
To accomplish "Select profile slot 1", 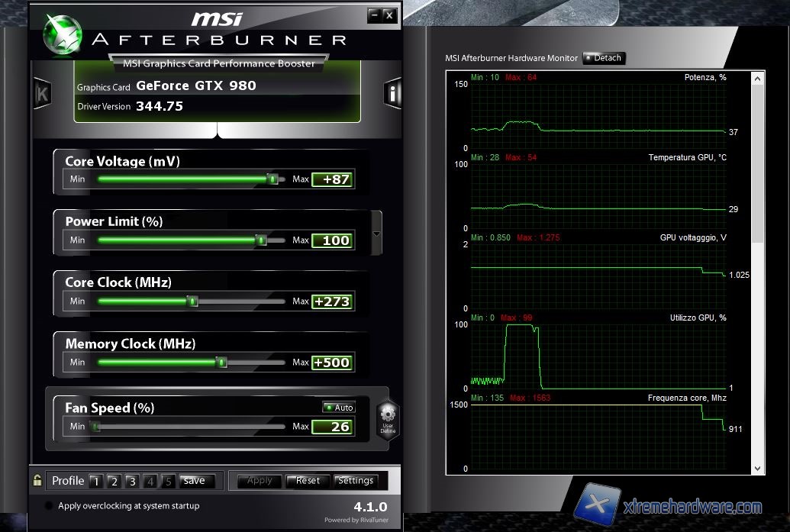I will click(96, 481).
